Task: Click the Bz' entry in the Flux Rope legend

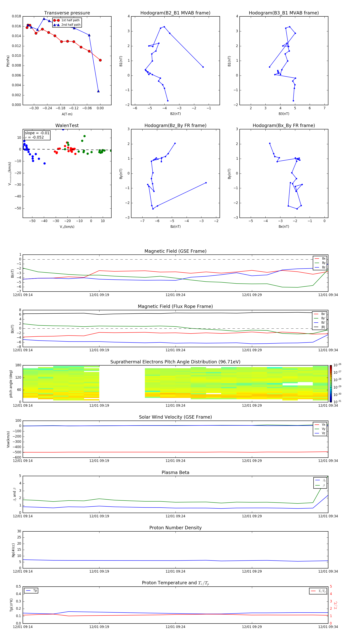Action: pyautogui.click(x=320, y=323)
